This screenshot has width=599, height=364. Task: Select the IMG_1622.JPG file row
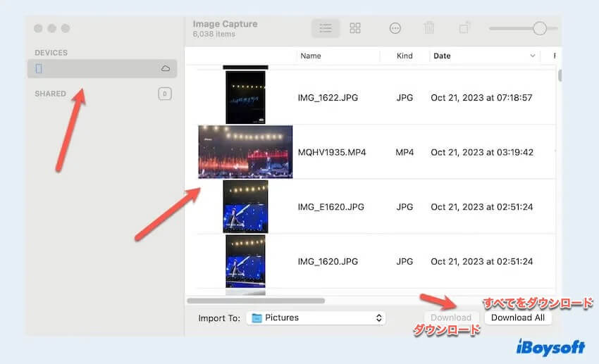pyautogui.click(x=328, y=98)
